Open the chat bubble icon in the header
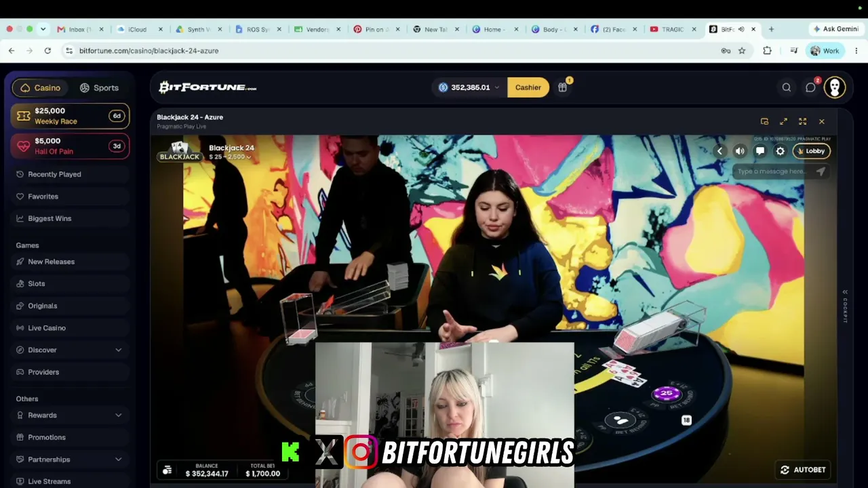868x488 pixels. point(811,87)
